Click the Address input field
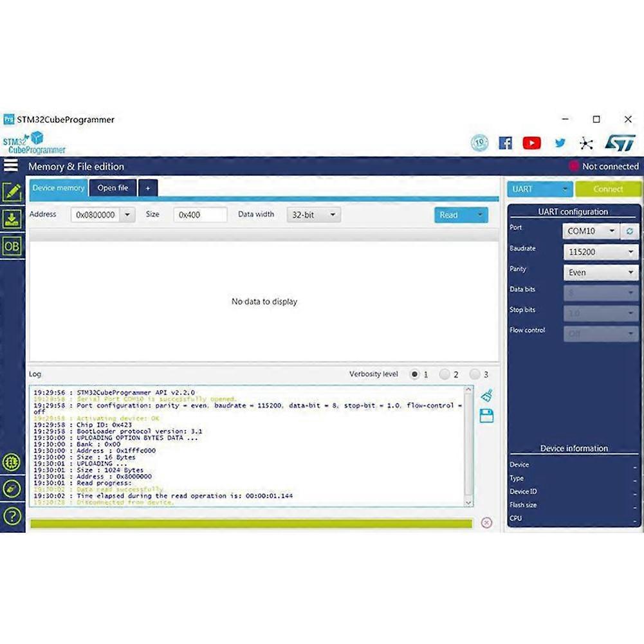 point(95,215)
